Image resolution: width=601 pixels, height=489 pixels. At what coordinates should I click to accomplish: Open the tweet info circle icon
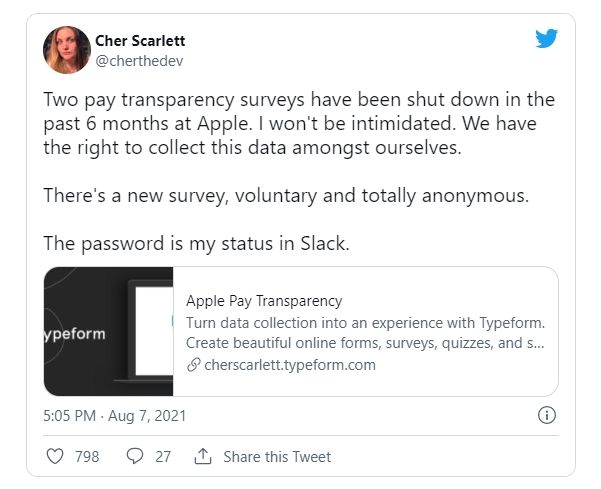point(547,415)
